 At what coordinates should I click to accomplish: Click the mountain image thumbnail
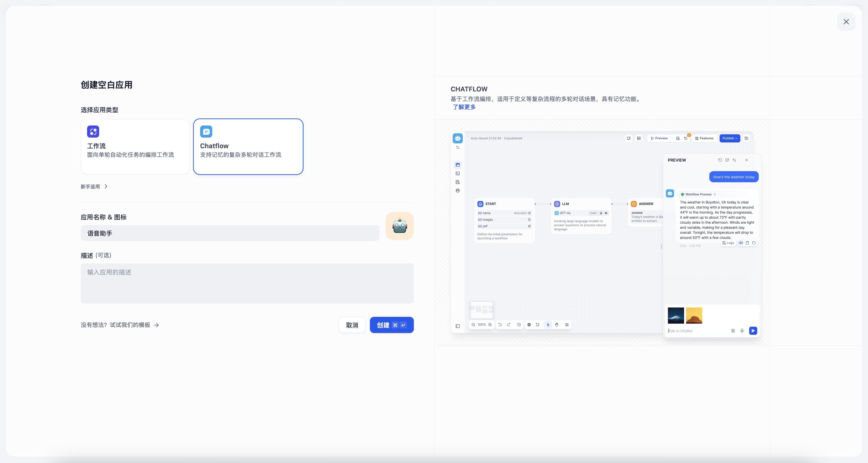675,316
